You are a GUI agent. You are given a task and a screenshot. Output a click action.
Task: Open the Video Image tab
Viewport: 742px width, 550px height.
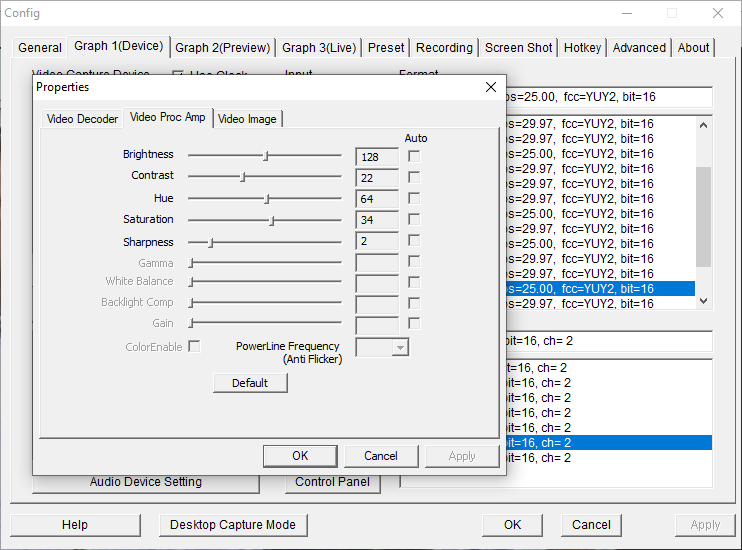tap(247, 119)
